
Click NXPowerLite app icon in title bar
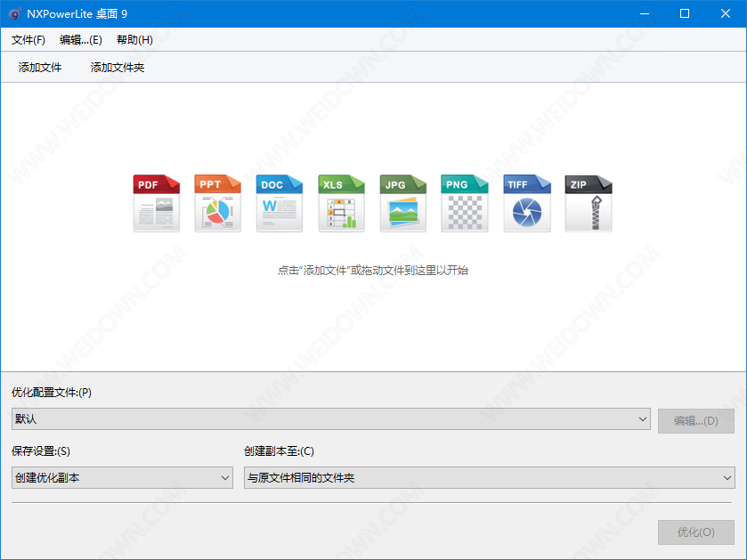(14, 13)
